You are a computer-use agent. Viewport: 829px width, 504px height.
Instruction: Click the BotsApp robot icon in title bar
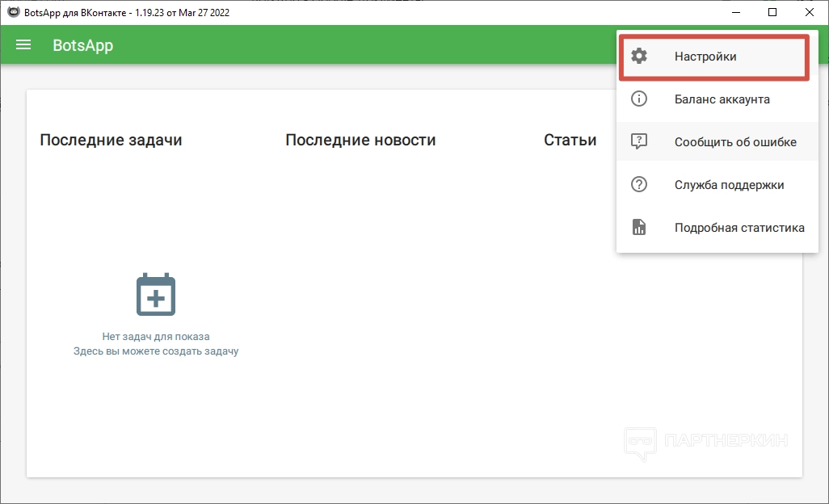[x=13, y=12]
